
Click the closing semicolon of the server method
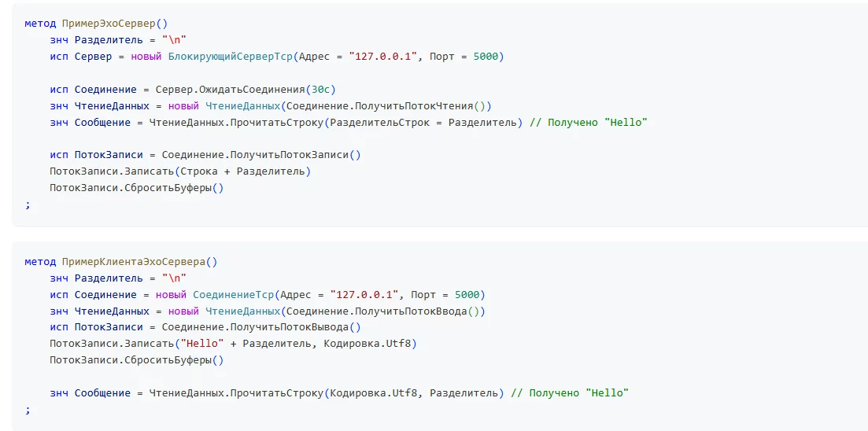coord(28,204)
